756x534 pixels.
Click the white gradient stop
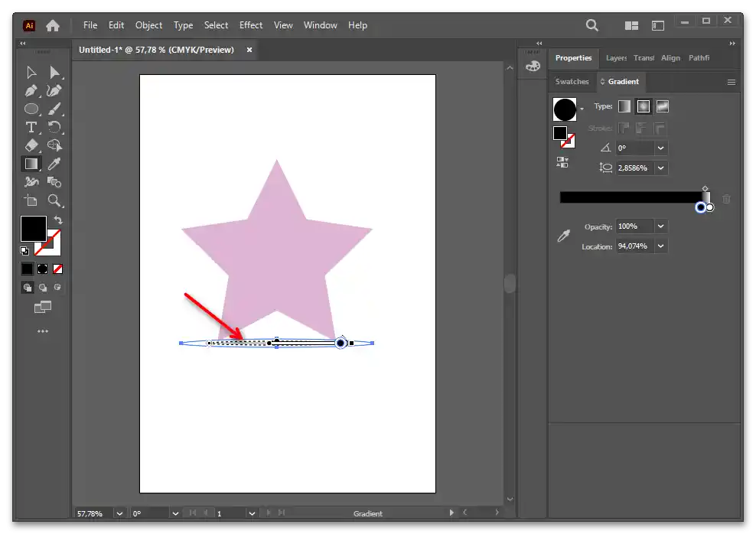click(x=709, y=207)
